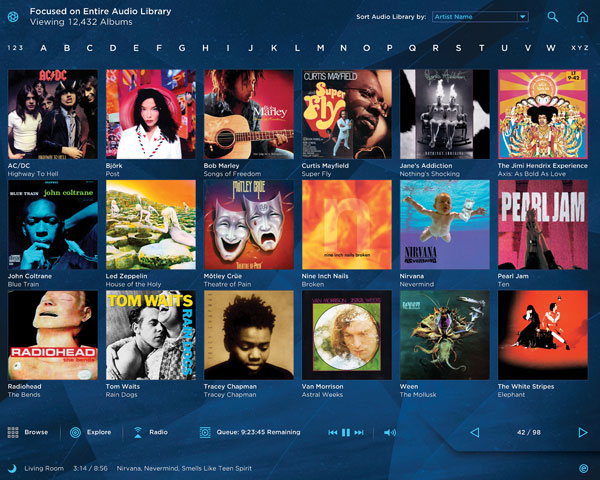Click the Browse label
Viewport: 600px width, 480px height.
tap(36, 432)
